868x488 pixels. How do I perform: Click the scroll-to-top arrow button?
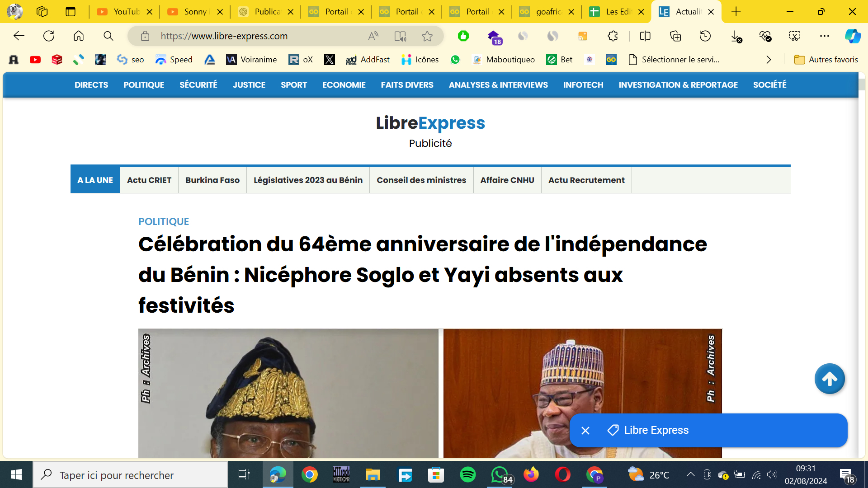pos(830,379)
